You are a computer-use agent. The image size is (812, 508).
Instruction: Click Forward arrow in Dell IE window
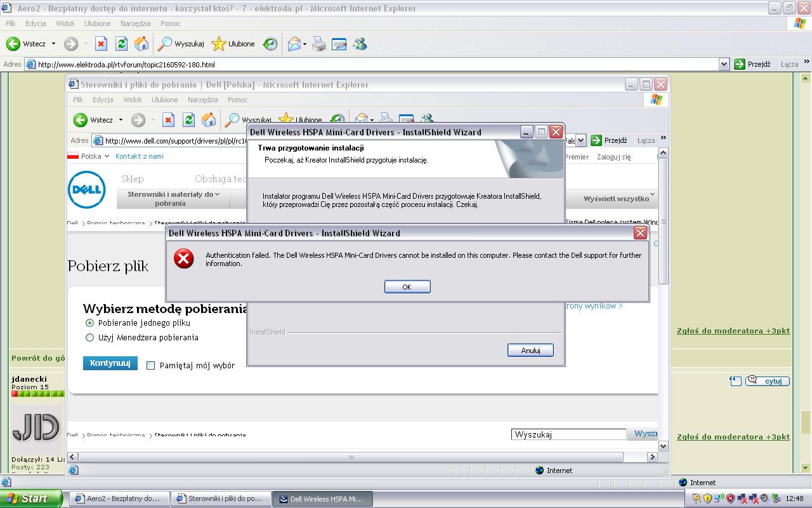[x=138, y=120]
